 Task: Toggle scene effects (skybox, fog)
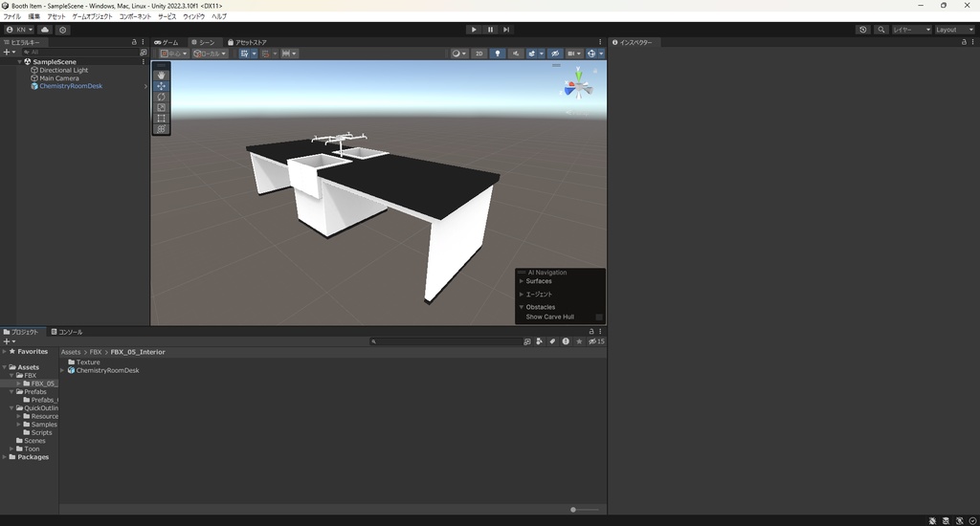pyautogui.click(x=532, y=54)
